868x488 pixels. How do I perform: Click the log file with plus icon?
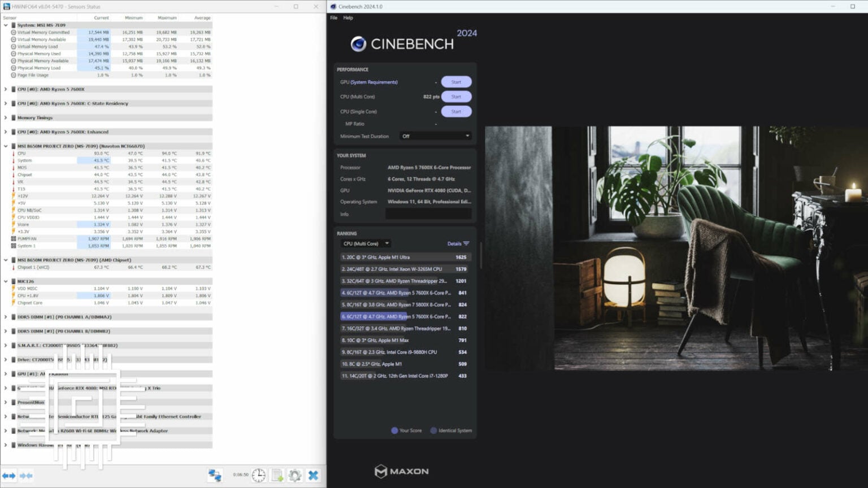(x=277, y=476)
